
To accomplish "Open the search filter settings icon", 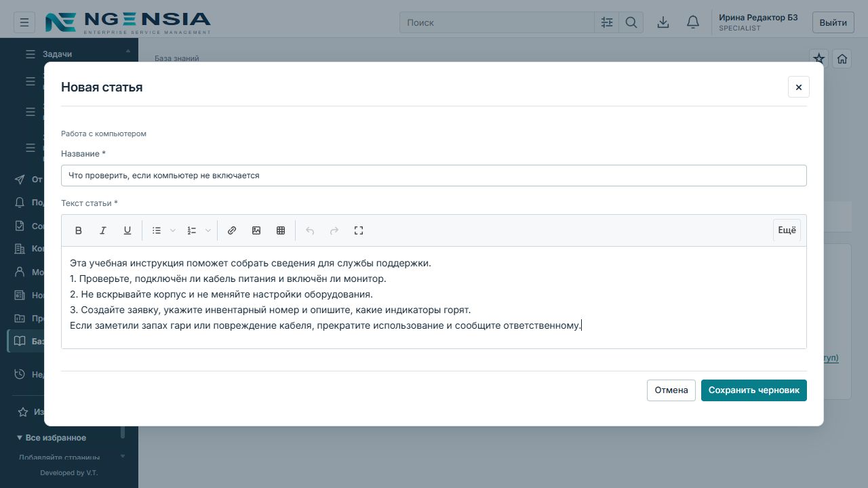I will coord(607,22).
